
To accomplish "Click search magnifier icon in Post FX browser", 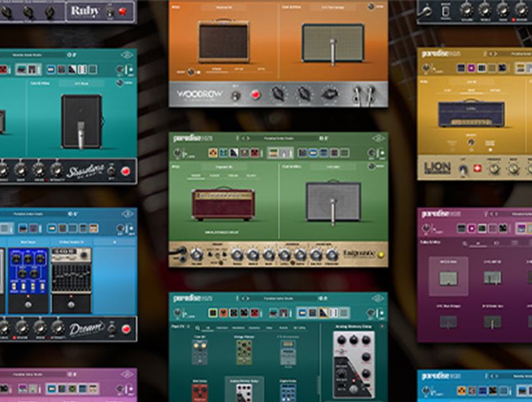I will click(198, 328).
